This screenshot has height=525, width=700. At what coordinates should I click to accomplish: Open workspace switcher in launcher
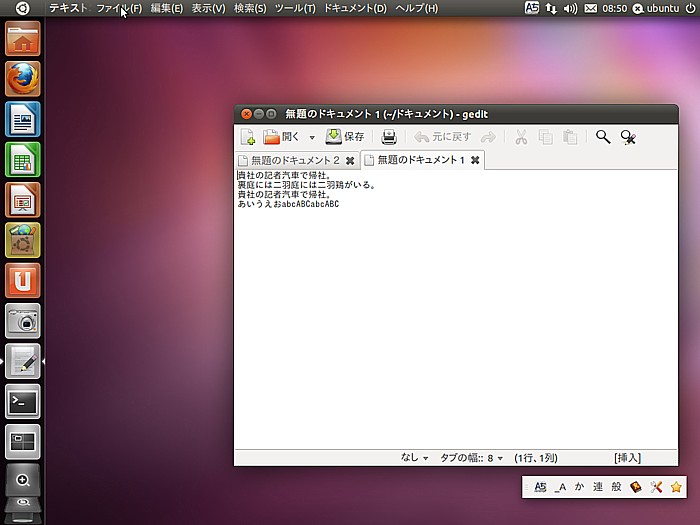click(23, 442)
